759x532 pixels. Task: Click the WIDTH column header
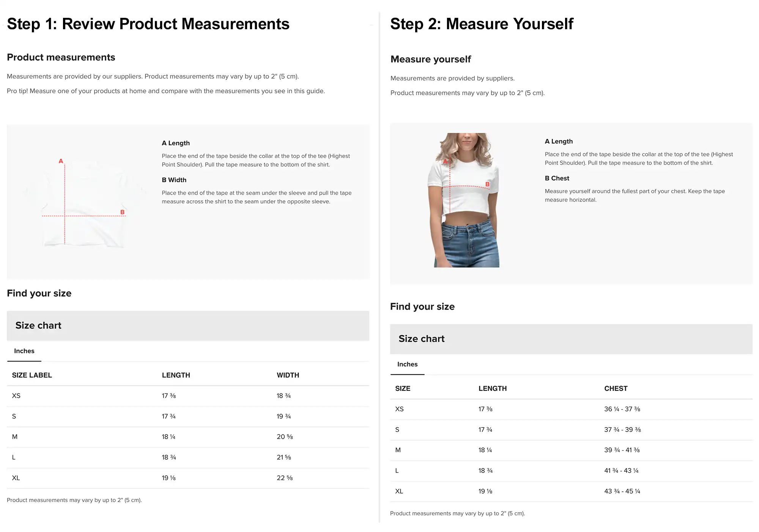288,375
